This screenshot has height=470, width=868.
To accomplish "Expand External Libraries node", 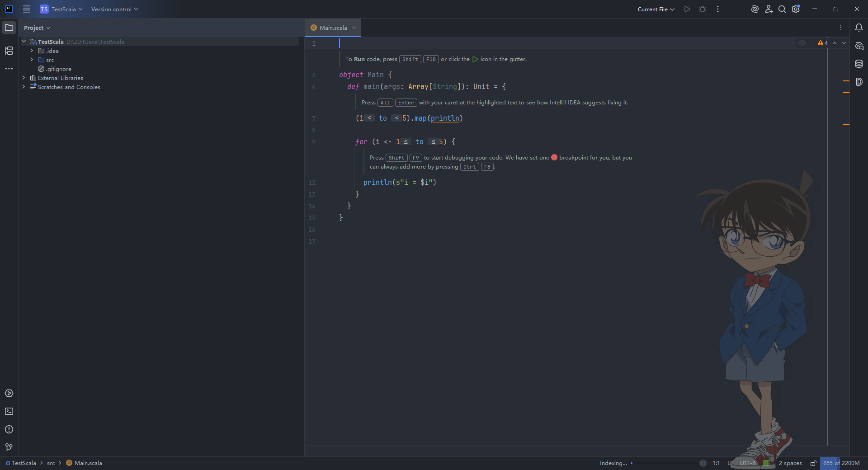I will coord(24,78).
